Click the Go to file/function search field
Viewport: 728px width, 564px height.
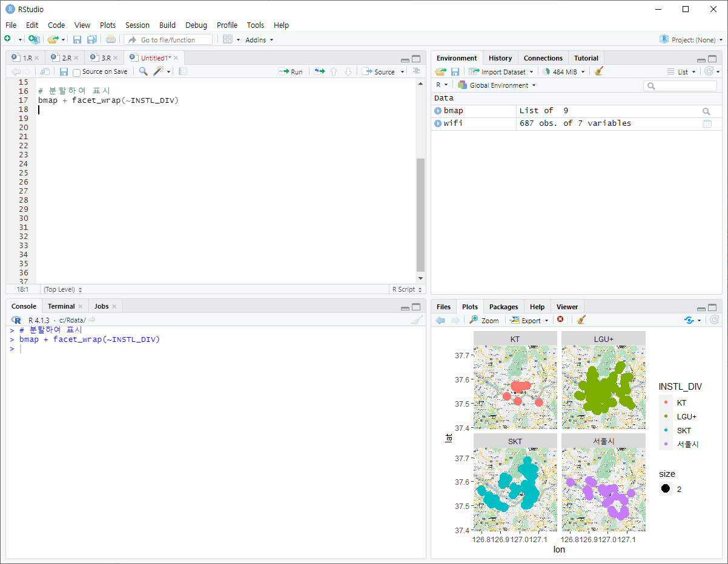click(168, 39)
